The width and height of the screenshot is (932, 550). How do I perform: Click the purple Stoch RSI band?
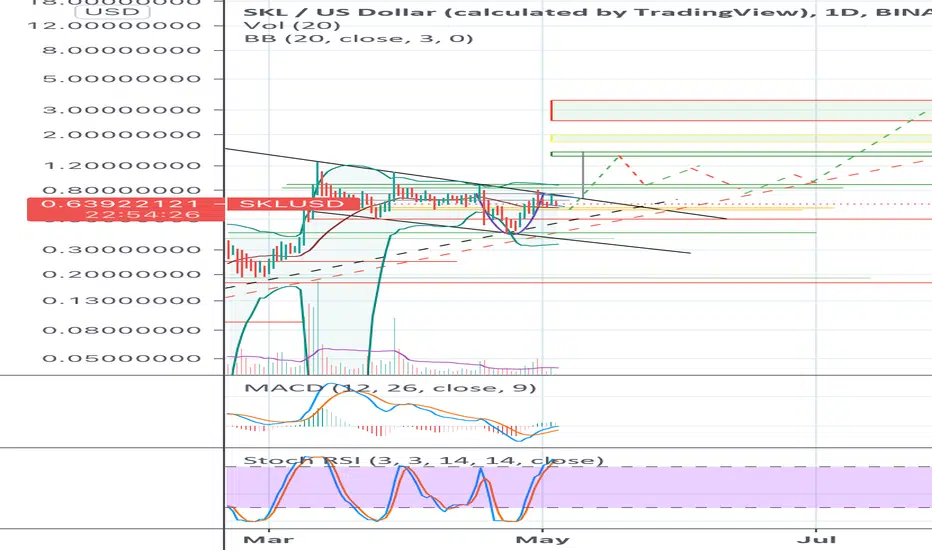pos(578,487)
